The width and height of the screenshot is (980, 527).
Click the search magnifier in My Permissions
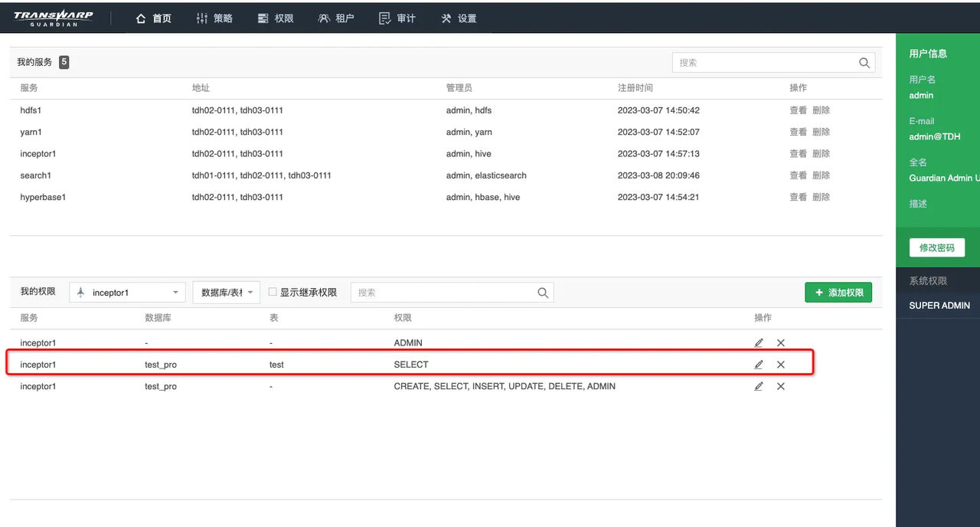543,293
